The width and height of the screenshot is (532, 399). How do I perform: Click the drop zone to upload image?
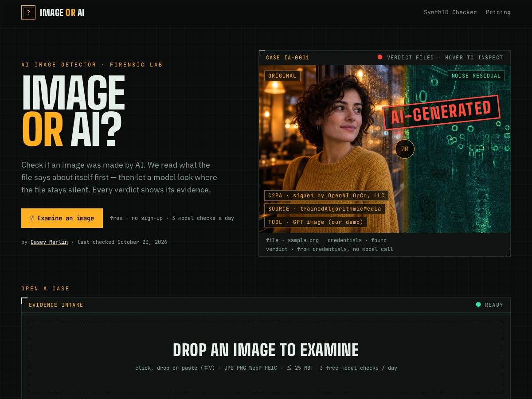click(x=266, y=356)
